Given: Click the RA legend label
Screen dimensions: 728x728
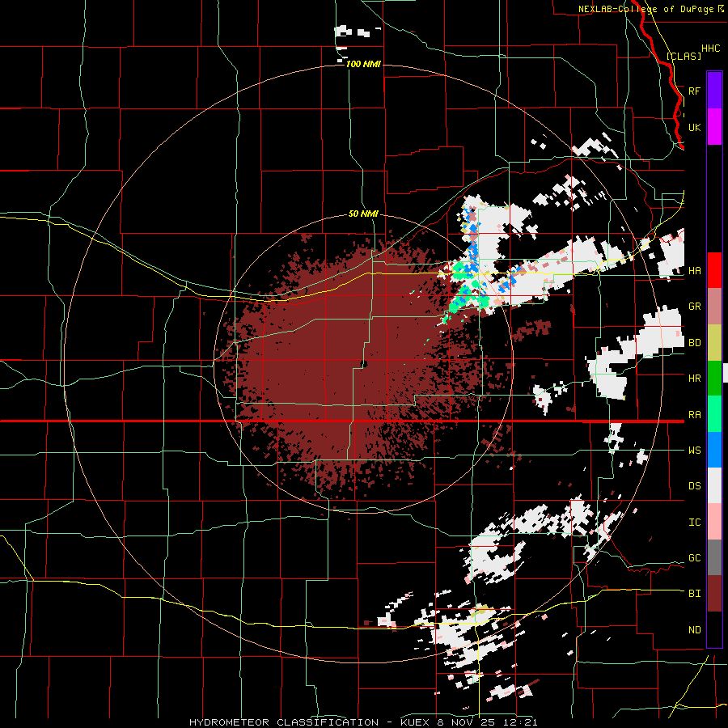Looking at the screenshot, I should point(694,414).
